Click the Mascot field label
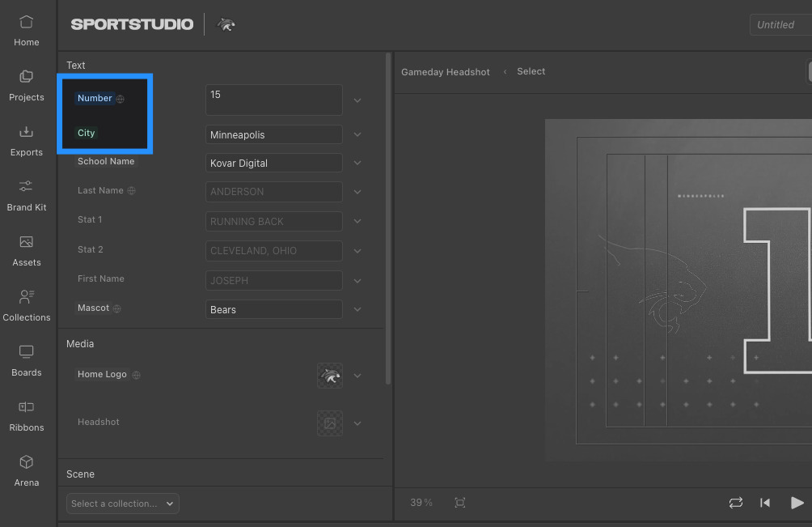This screenshot has width=812, height=527. tap(93, 308)
